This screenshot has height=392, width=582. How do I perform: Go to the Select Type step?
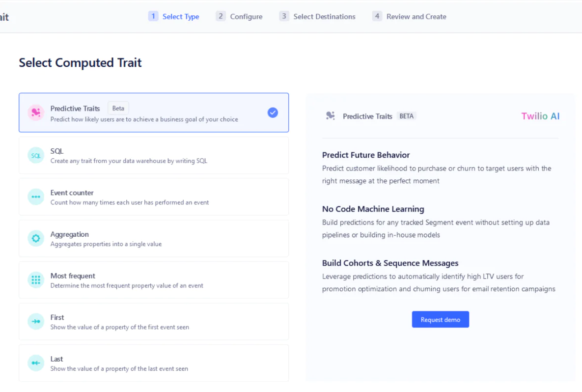coord(174,17)
